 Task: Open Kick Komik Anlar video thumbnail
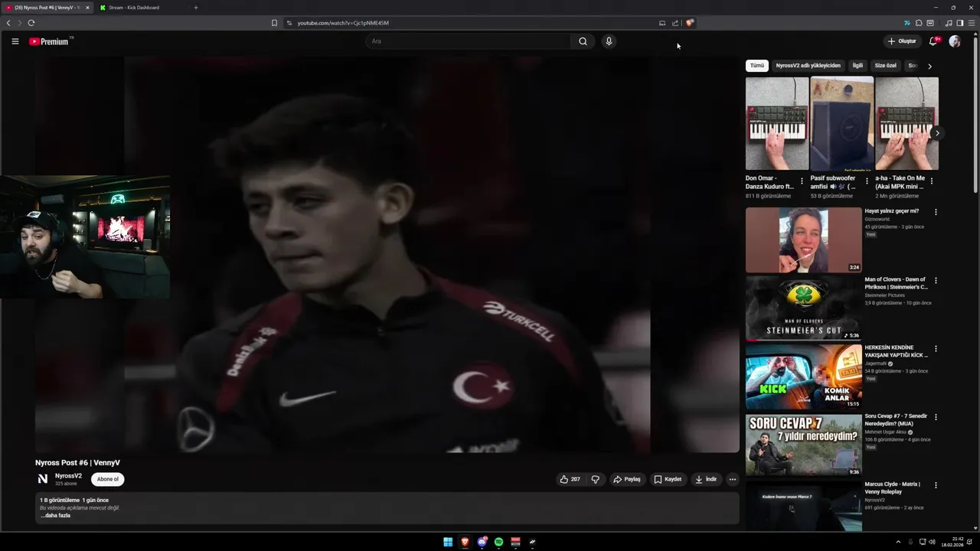click(803, 376)
